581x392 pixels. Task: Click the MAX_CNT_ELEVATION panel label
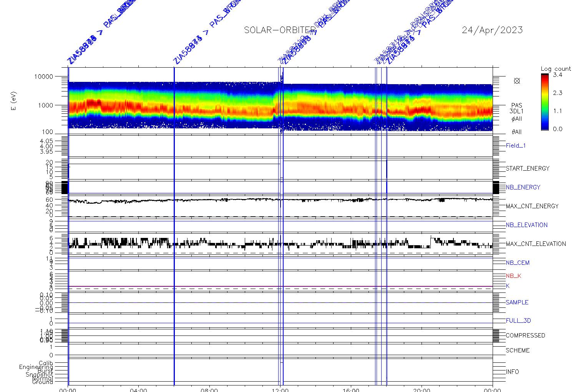coord(536,244)
